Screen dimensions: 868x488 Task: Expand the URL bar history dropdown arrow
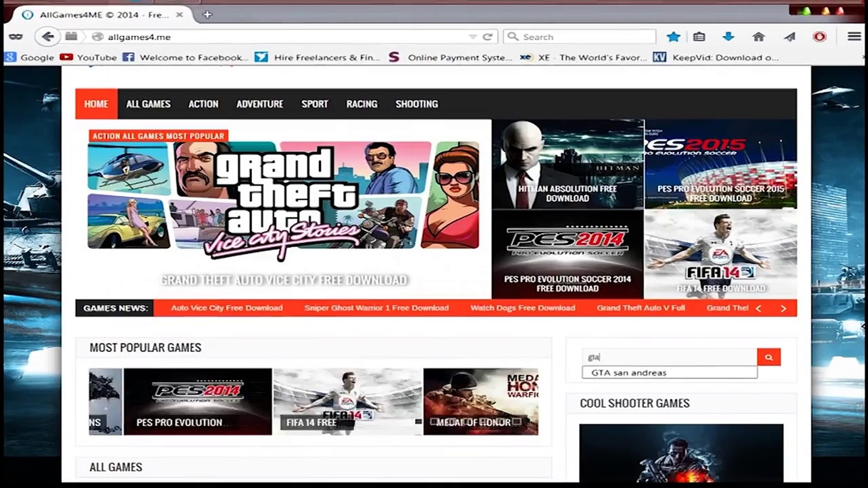tap(472, 37)
